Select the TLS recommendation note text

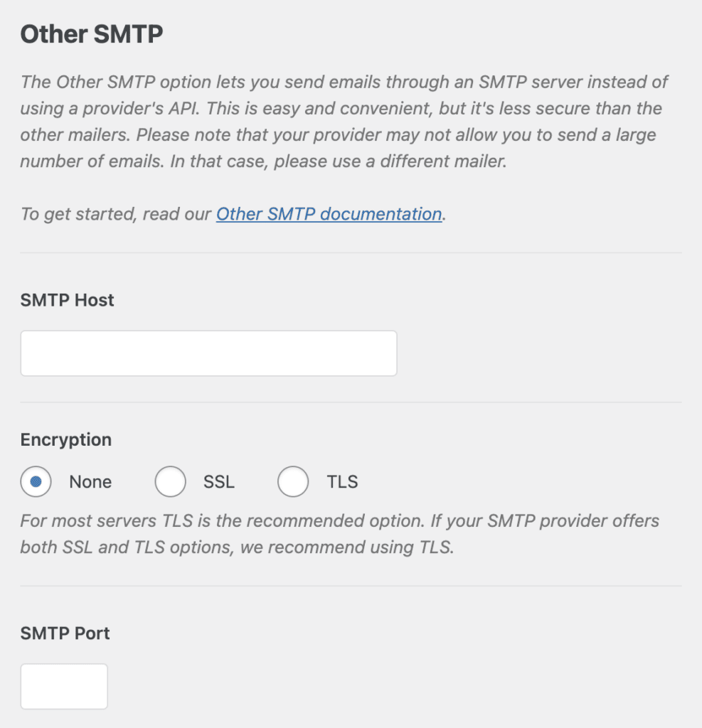pyautogui.click(x=339, y=534)
